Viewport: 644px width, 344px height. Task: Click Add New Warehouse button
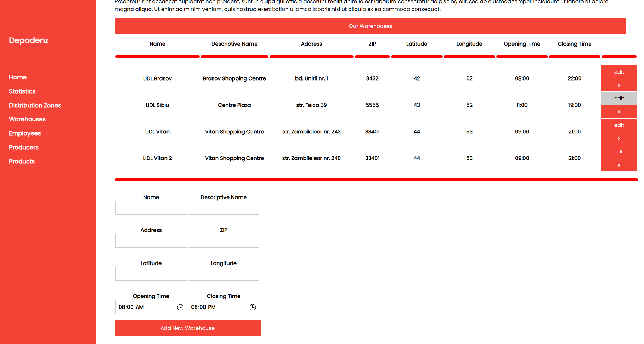pos(187,328)
